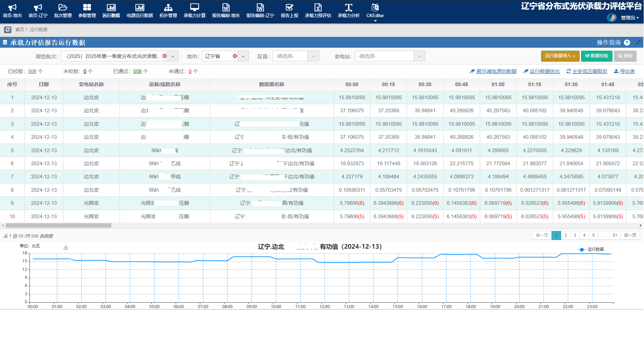
Task: Expand panel to fullscreen with arrows icon
Action: pos(638,43)
